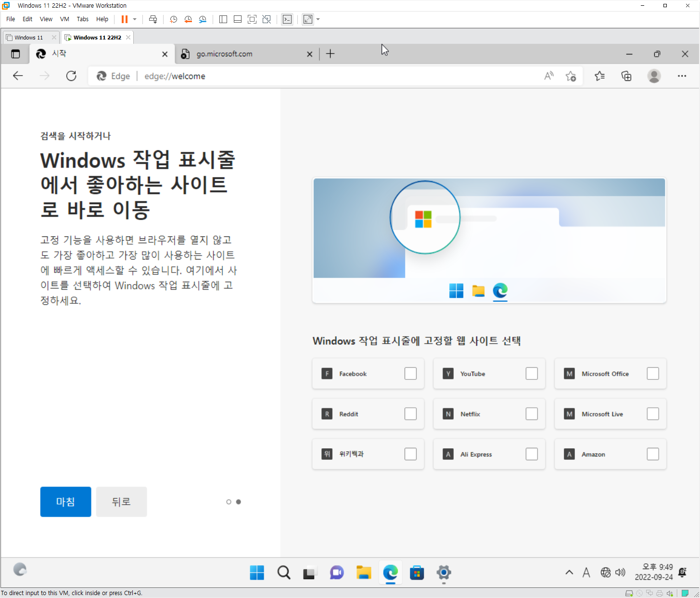The image size is (700, 598).
Task: Open the snapshot manager icon
Action: 203,19
